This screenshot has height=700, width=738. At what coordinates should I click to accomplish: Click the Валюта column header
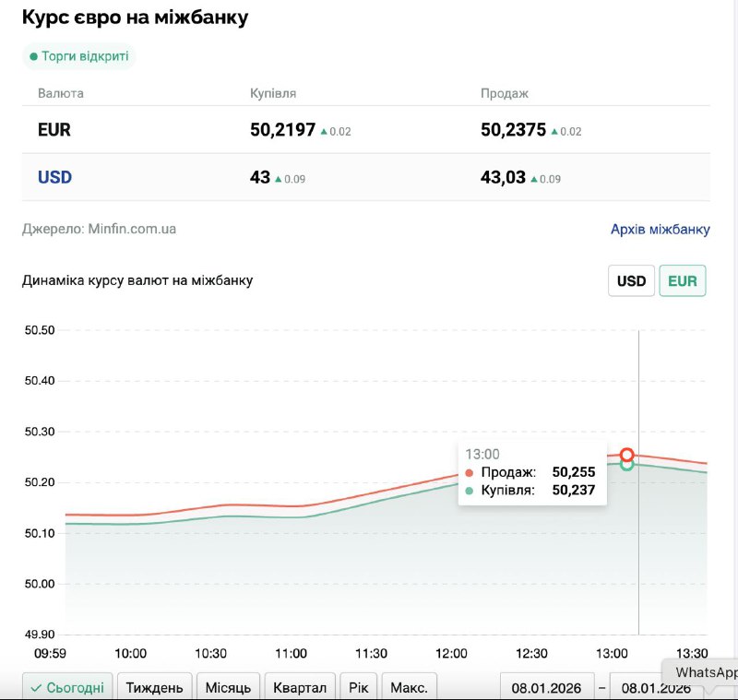pyautogui.click(x=61, y=93)
